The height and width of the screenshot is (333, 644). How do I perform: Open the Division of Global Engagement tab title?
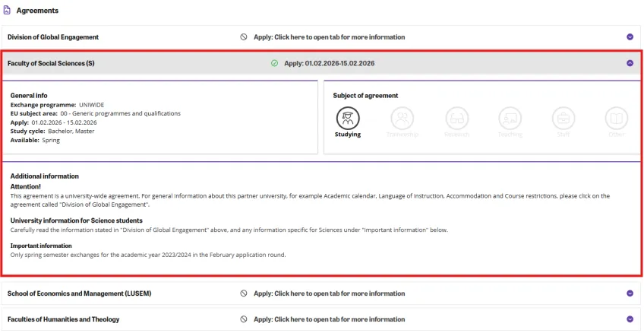coord(53,36)
